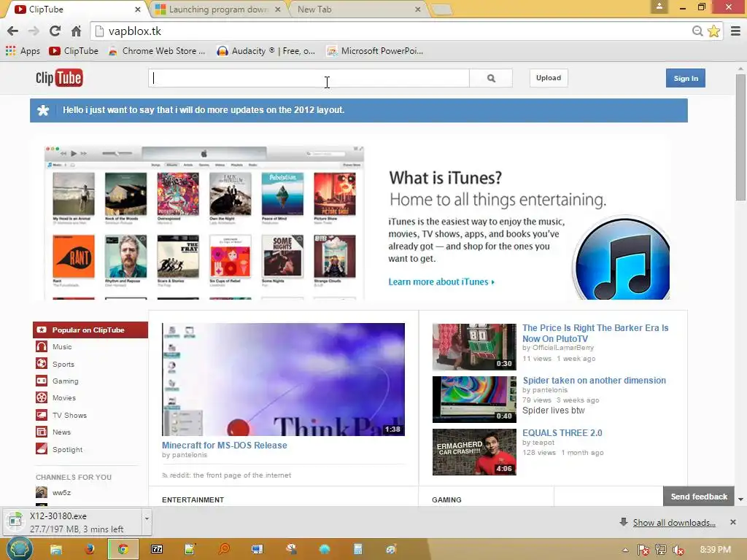Follow the Learn more about iTunes link
747x560 pixels.
tap(441, 282)
